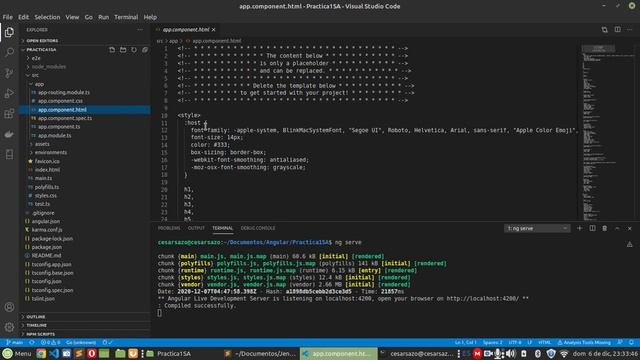Click the code minimap
The image size is (640, 360).
(x=607, y=133)
